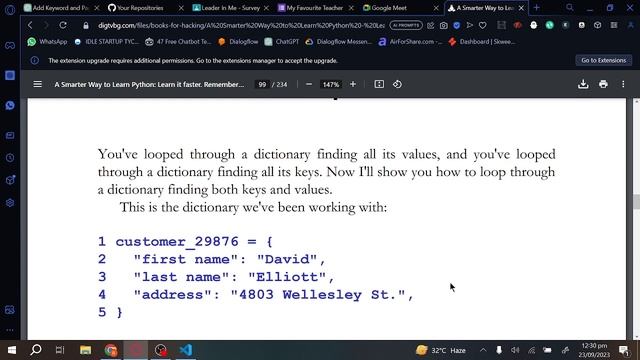
Task: Edit the page number field showing 99
Action: pyautogui.click(x=262, y=84)
